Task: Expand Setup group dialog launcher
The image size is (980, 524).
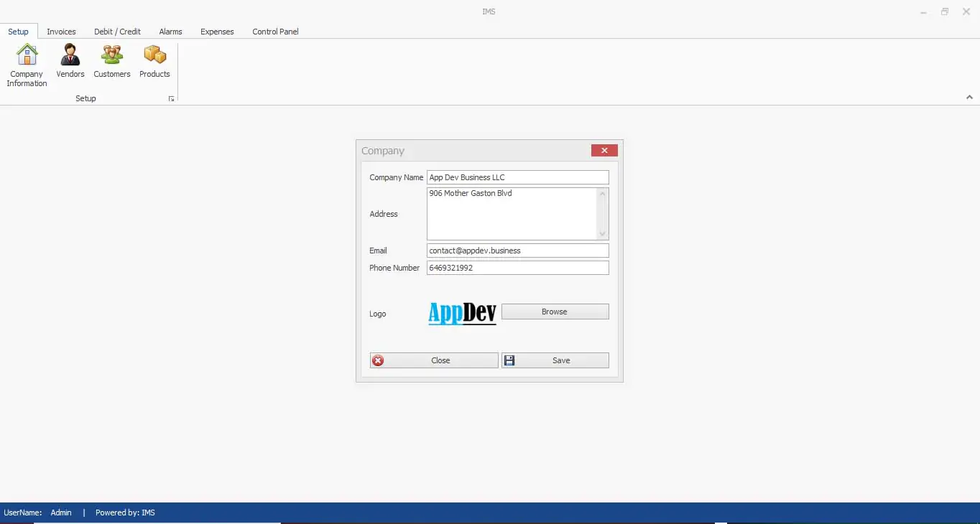Action: click(x=171, y=99)
